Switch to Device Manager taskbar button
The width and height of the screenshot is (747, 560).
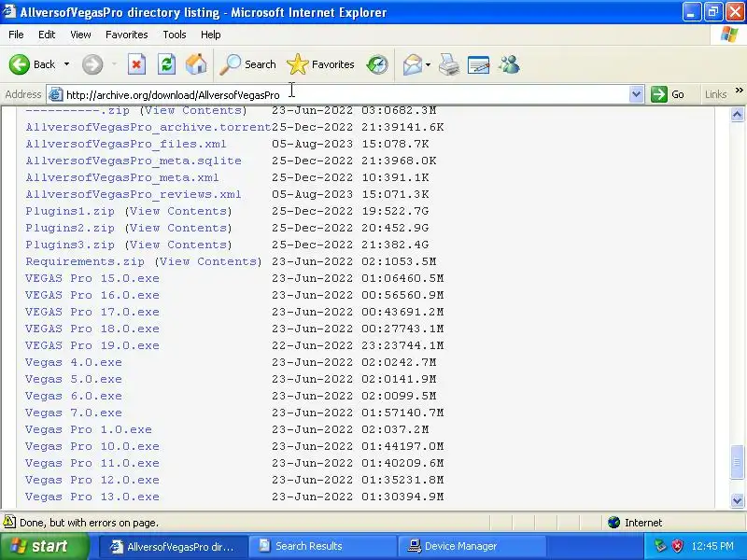(472, 546)
